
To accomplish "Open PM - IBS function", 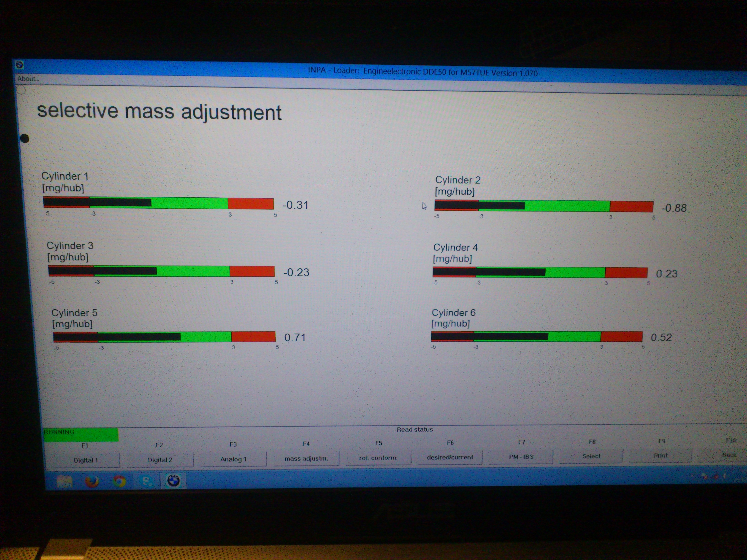I will pos(521,457).
